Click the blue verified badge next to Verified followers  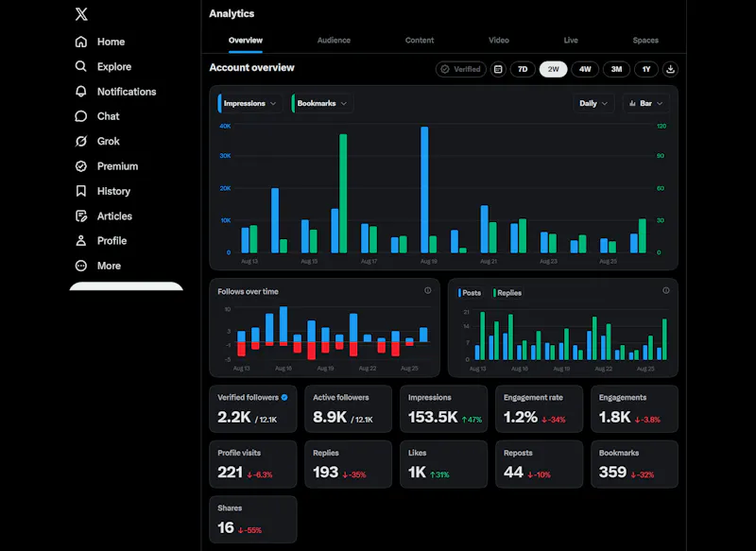pos(284,397)
